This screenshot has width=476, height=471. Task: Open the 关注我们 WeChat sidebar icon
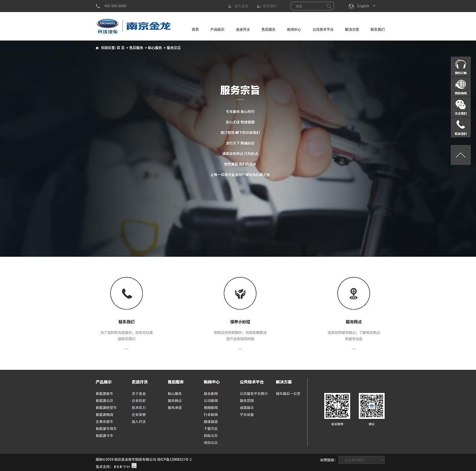coord(461,107)
